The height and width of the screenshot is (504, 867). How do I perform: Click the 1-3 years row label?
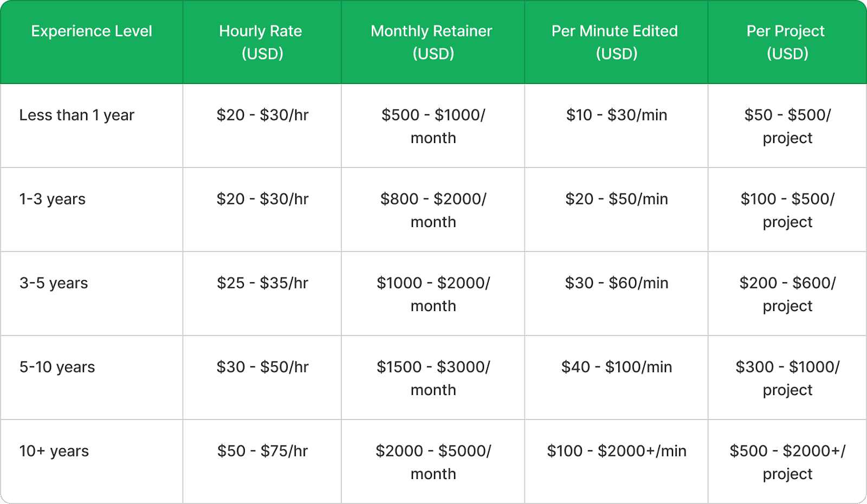tap(53, 199)
